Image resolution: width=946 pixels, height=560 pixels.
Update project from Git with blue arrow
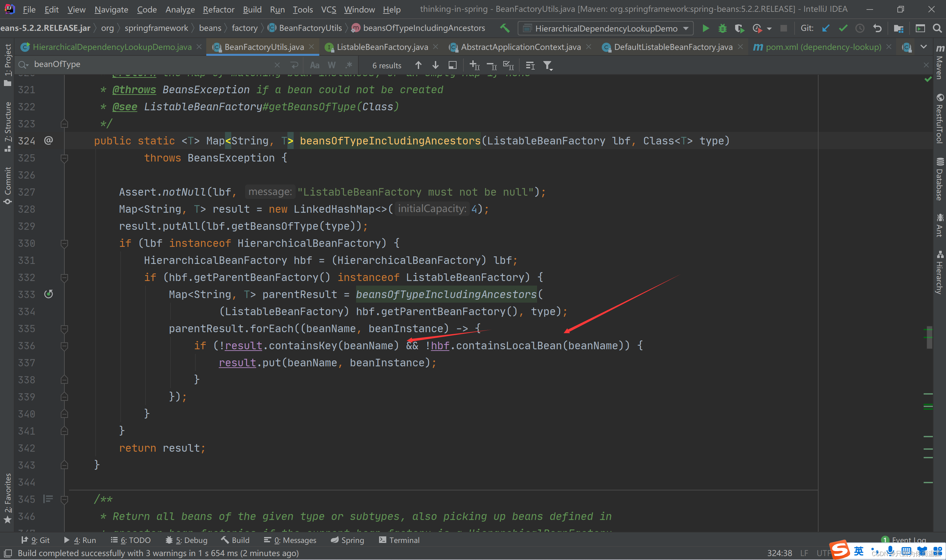[825, 28]
